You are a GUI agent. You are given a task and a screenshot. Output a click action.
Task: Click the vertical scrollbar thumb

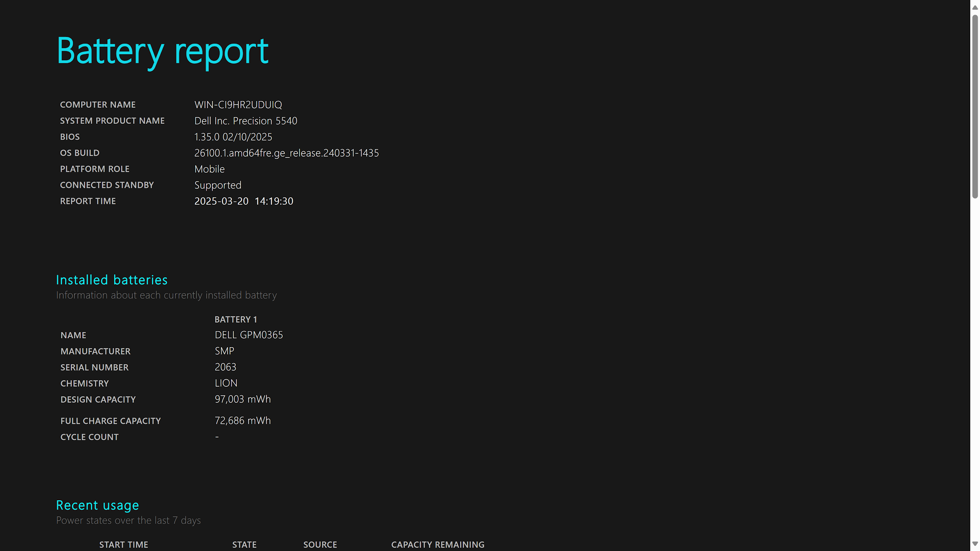pyautogui.click(x=975, y=106)
